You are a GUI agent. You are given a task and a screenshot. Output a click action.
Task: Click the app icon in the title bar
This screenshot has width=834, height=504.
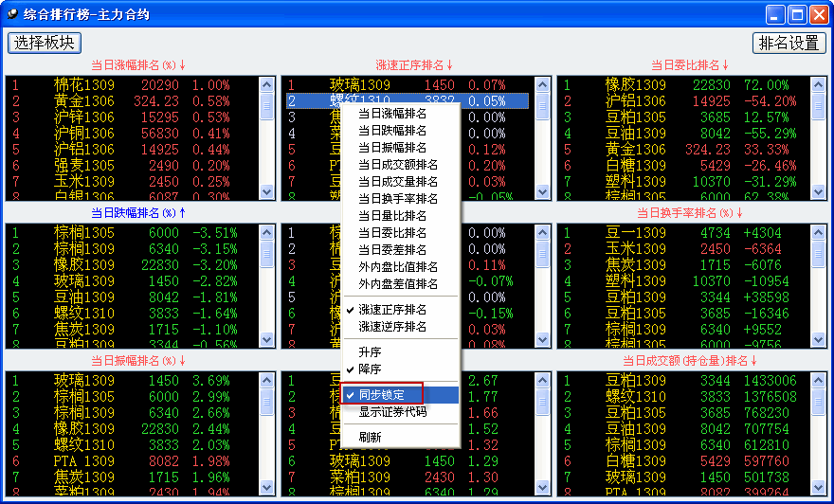click(x=12, y=14)
